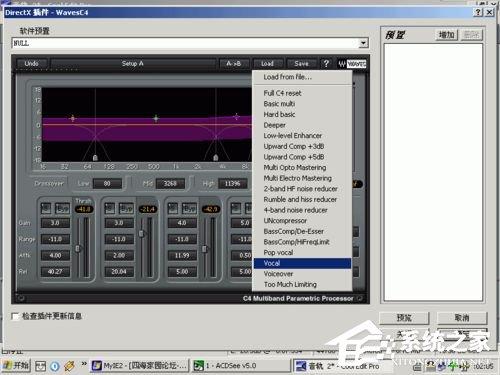Click the Windows Start button
Screen dimensions: 500x375
coord(16,366)
